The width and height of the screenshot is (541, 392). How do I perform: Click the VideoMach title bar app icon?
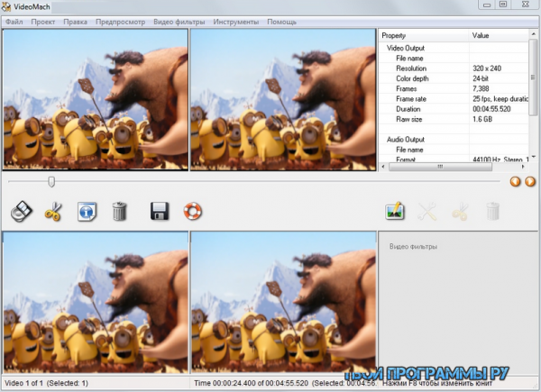click(6, 6)
